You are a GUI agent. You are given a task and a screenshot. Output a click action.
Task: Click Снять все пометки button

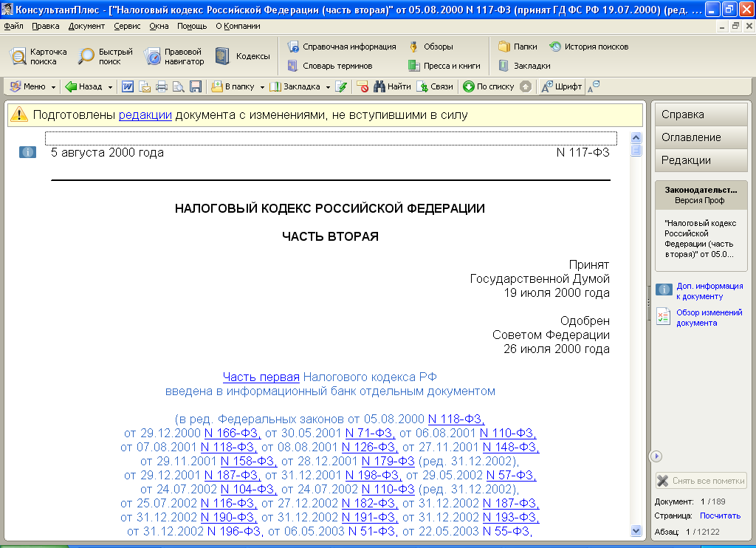701,481
